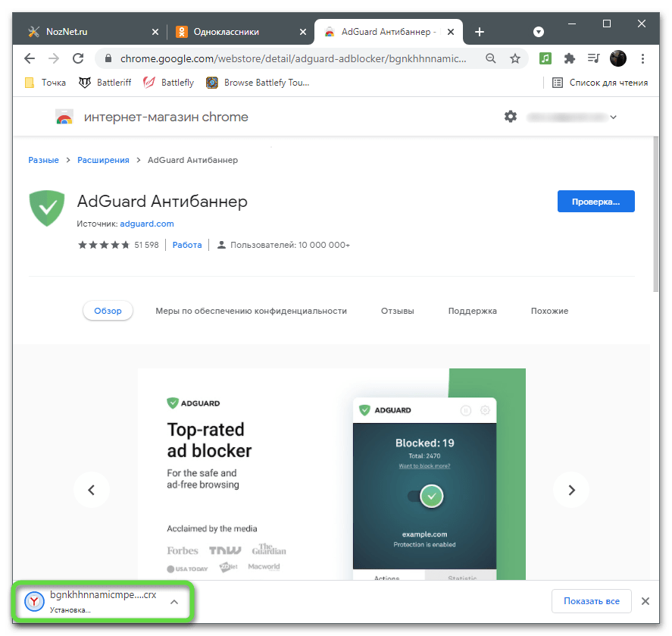The width and height of the screenshot is (672, 636).
Task: Click the page vertical scrollbar
Action: pyautogui.click(x=655, y=215)
